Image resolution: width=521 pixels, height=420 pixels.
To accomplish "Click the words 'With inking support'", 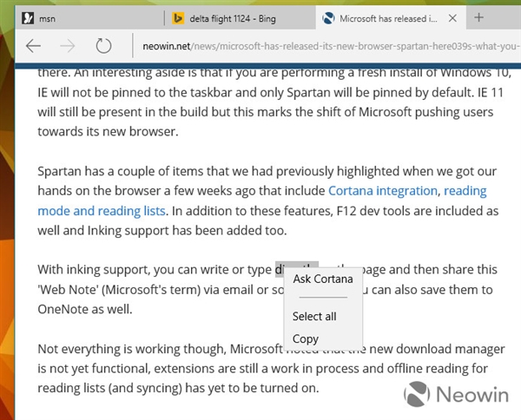I will 94,270.
